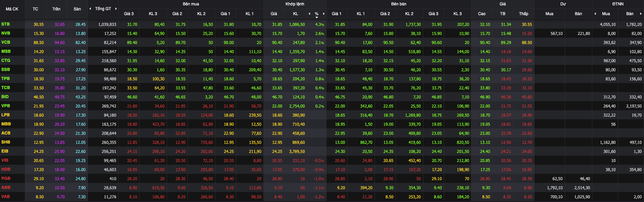644x202 pixels.
Task: Click STB foreign buy value 4,055,10
Action: pyautogui.click(x=608, y=25)
